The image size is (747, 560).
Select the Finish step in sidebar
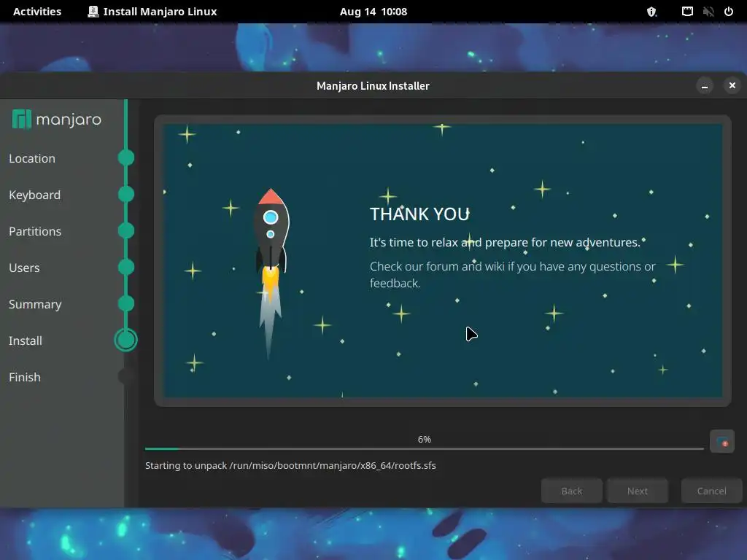point(25,377)
